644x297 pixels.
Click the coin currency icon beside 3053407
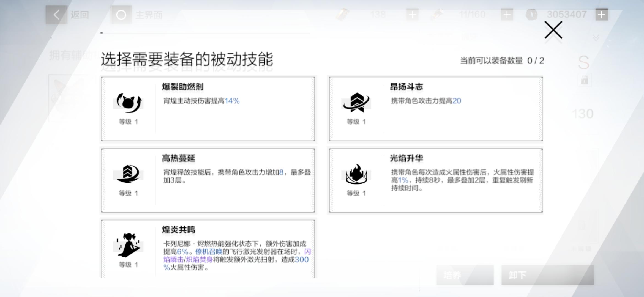pyautogui.click(x=532, y=15)
